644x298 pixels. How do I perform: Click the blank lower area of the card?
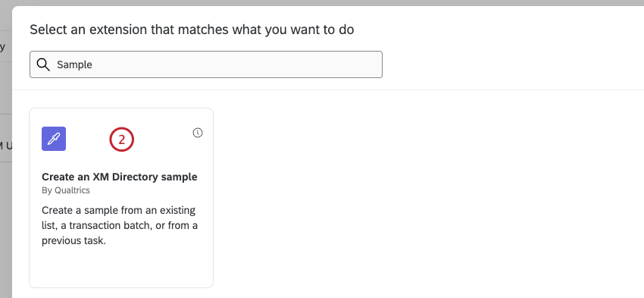[x=121, y=267]
